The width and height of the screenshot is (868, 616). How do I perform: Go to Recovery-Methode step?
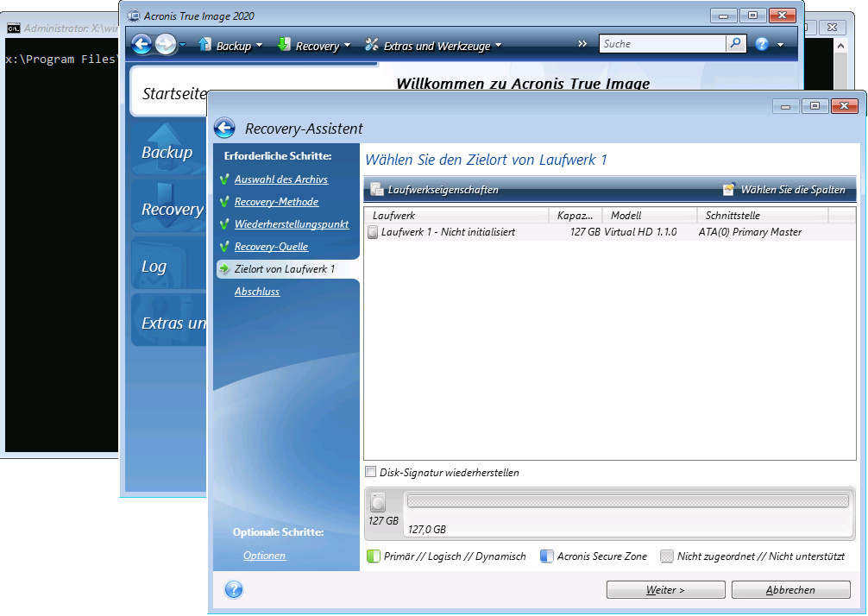pyautogui.click(x=276, y=202)
